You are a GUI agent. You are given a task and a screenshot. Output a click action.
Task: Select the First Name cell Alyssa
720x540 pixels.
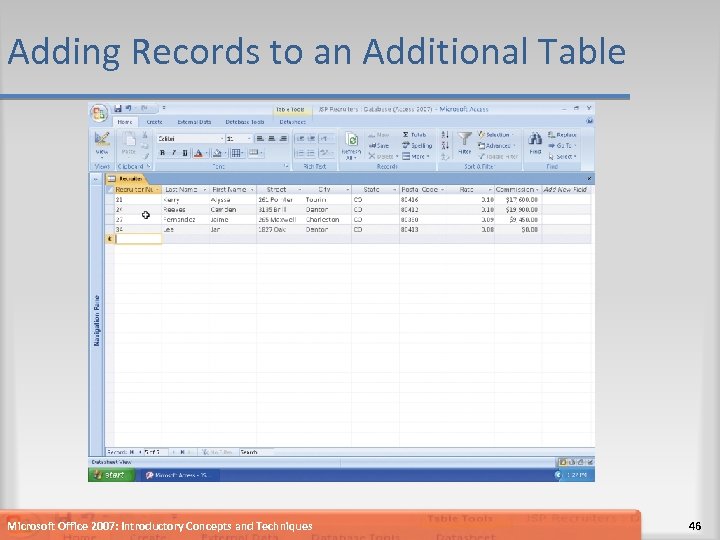pyautogui.click(x=232, y=200)
